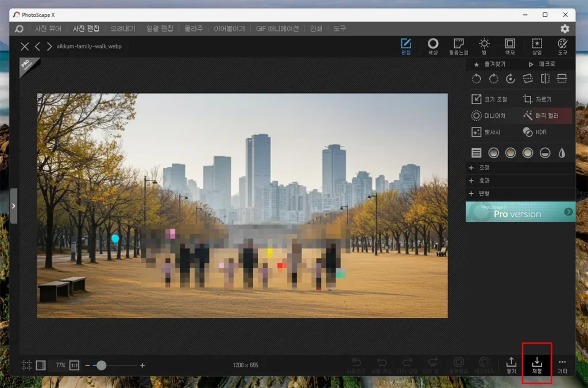
Task: Apply the 매직 컬러 magic color tool
Action: pyautogui.click(x=540, y=116)
